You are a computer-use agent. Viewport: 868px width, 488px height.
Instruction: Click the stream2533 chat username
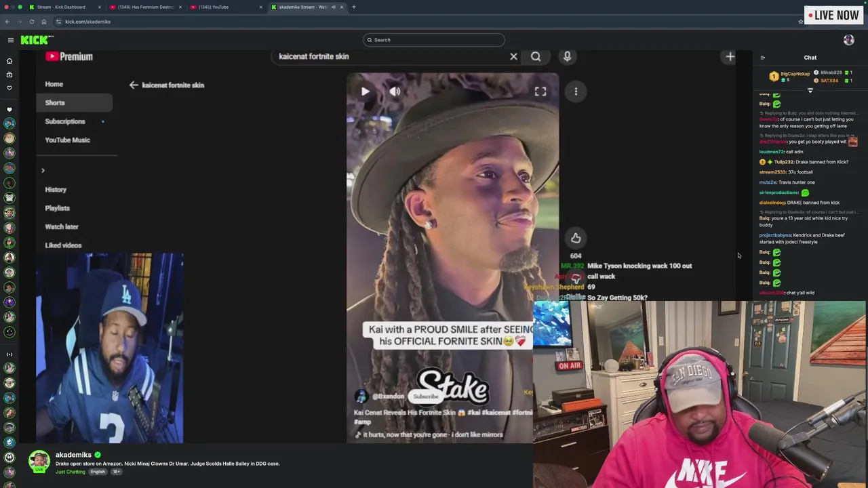772,172
